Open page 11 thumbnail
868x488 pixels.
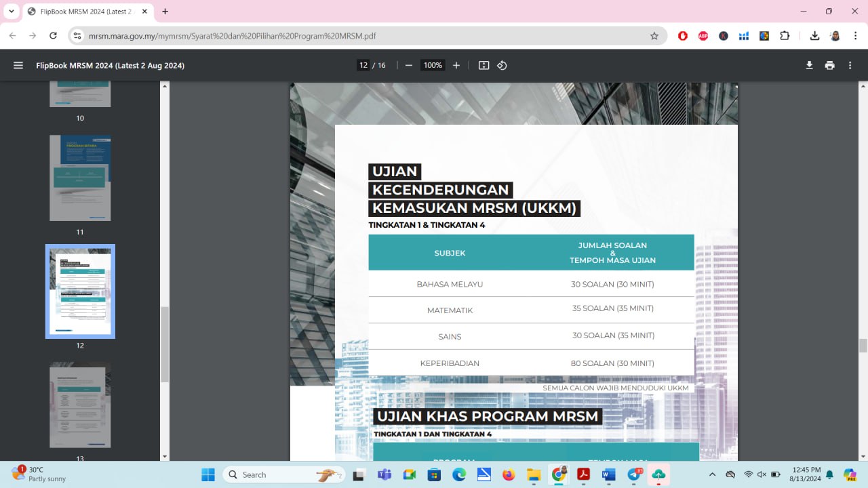[x=80, y=178]
